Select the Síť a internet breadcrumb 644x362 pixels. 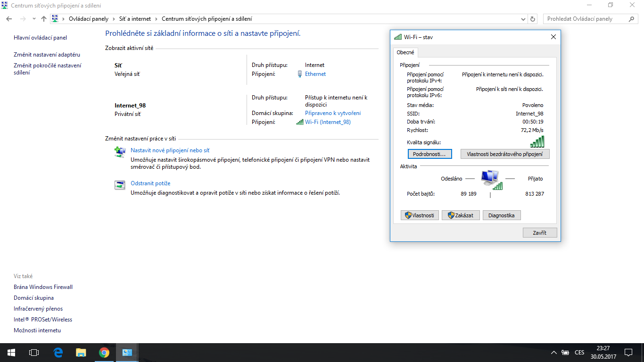click(135, 19)
